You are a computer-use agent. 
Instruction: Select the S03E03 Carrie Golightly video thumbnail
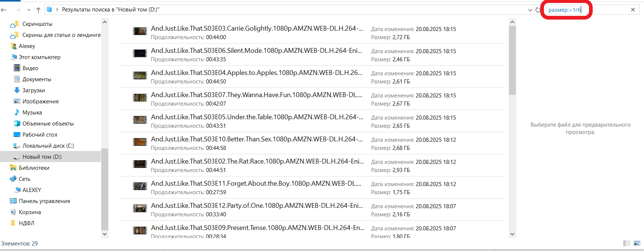pos(140,31)
